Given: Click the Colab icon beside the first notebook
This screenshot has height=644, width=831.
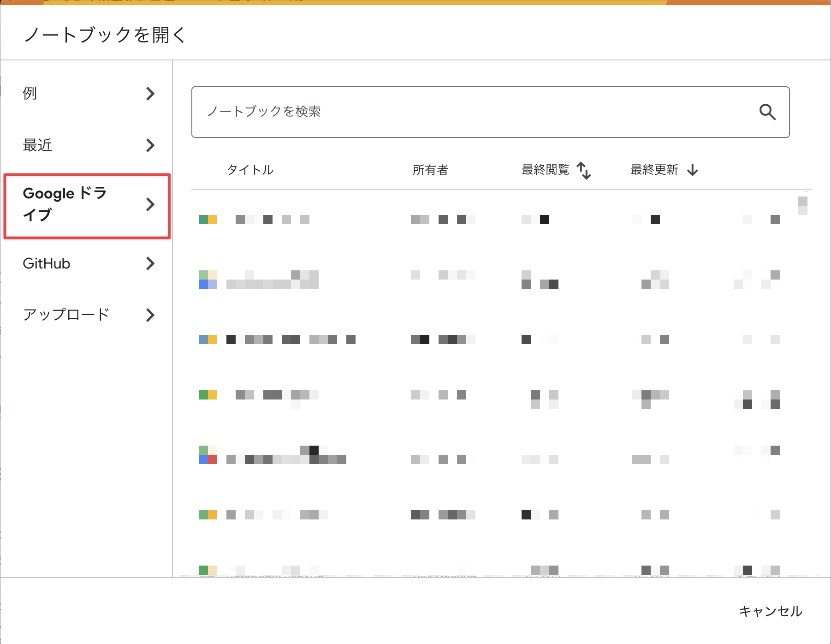Looking at the screenshot, I should [x=208, y=220].
